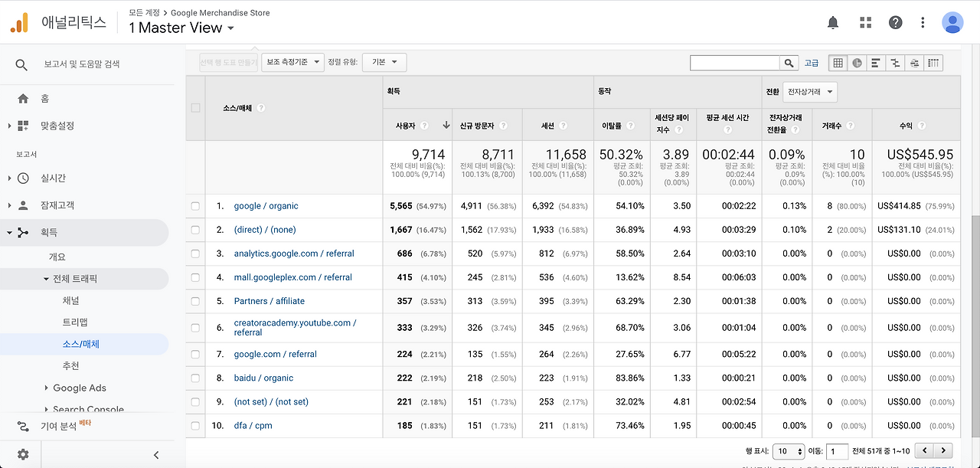Click the table search magnifier button
Viewport: 980px width, 468px height.
[789, 63]
